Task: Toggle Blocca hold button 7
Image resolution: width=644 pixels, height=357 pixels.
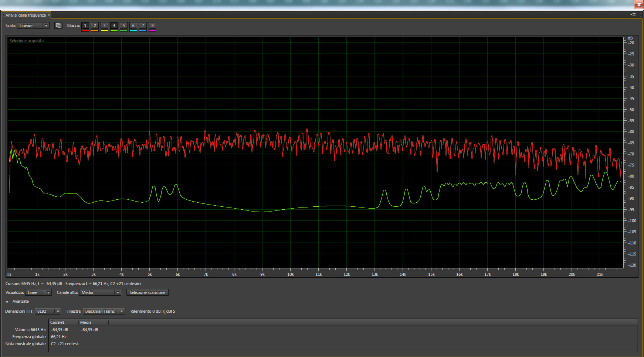Action: point(143,25)
